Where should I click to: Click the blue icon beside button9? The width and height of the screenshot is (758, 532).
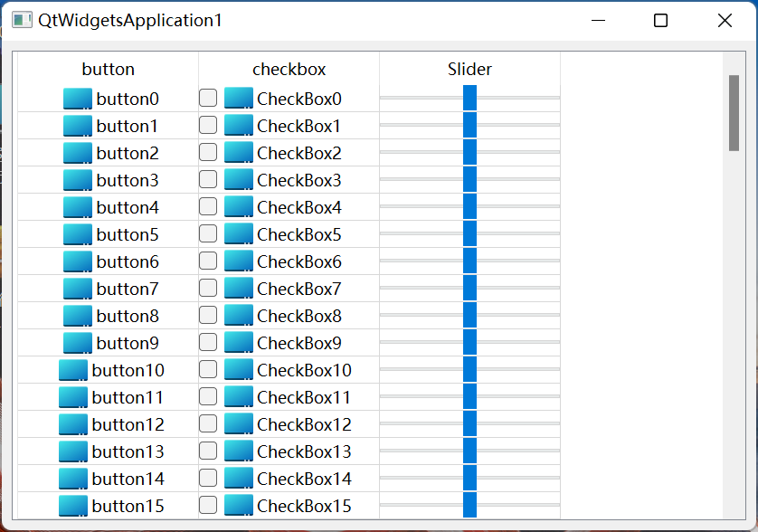pyautogui.click(x=78, y=342)
